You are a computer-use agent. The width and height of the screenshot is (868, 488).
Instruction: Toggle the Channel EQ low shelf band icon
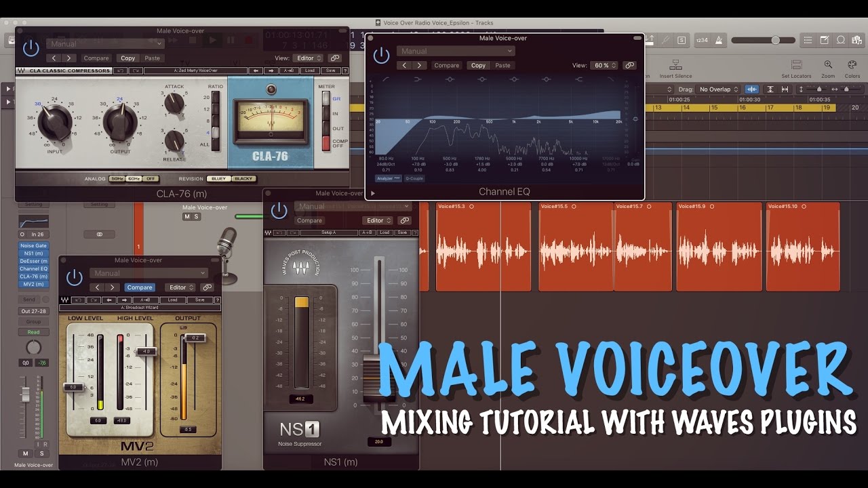coord(417,79)
